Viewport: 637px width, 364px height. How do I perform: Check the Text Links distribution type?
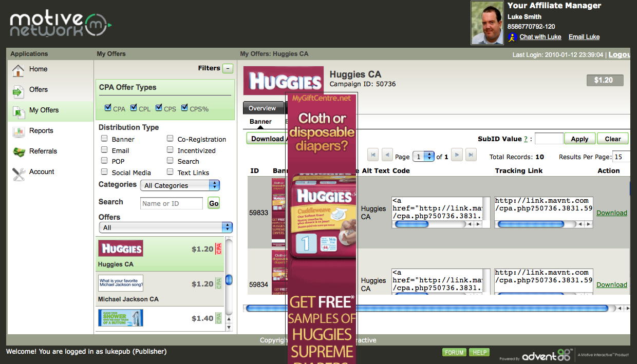[x=170, y=172]
